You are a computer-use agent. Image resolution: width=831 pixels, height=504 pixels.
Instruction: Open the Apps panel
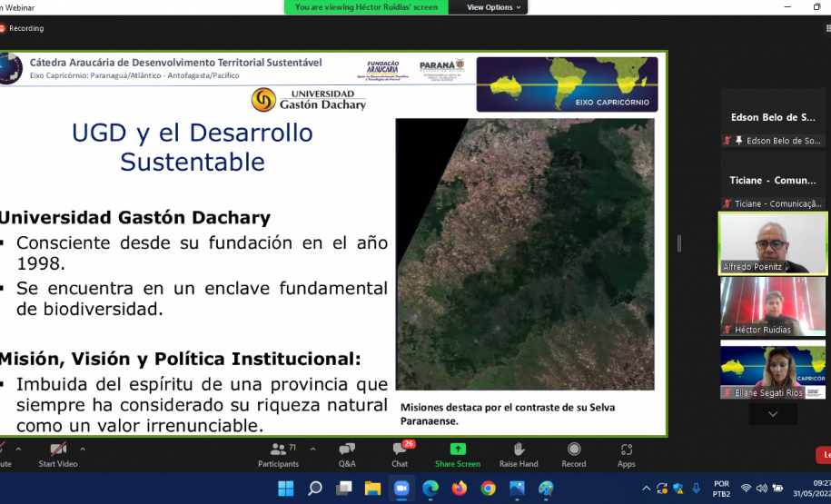(x=627, y=450)
